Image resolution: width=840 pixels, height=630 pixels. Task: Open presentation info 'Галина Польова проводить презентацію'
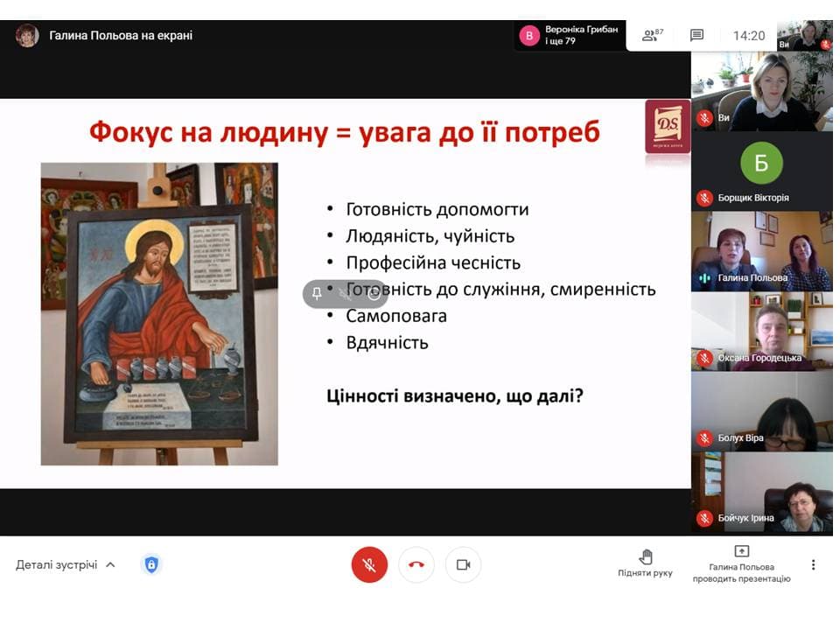point(741,564)
